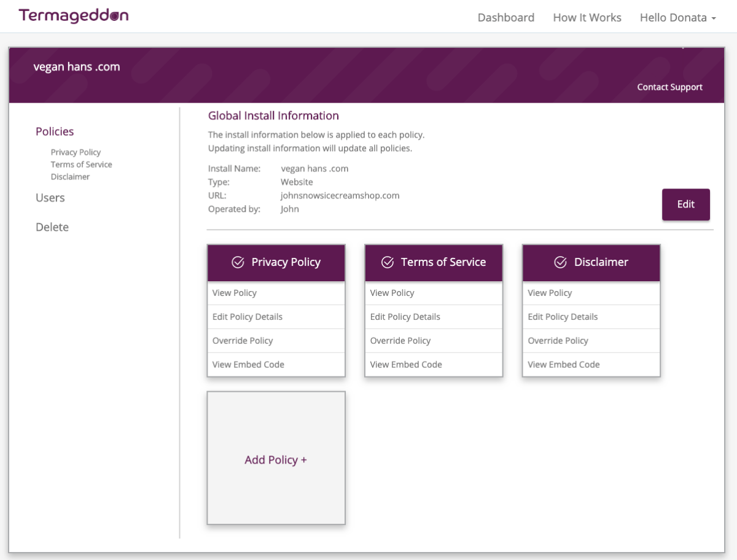
Task: Select Policies in the left sidebar
Action: pyautogui.click(x=55, y=131)
